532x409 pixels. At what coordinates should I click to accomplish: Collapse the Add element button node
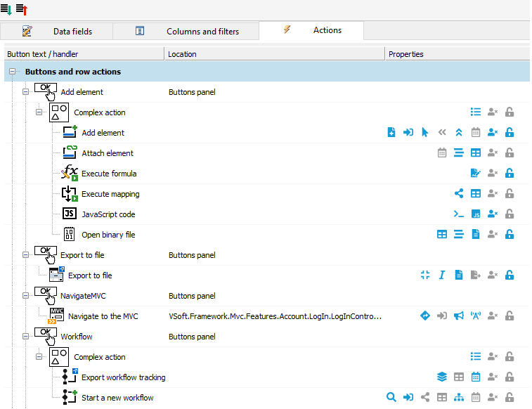pyautogui.click(x=25, y=92)
